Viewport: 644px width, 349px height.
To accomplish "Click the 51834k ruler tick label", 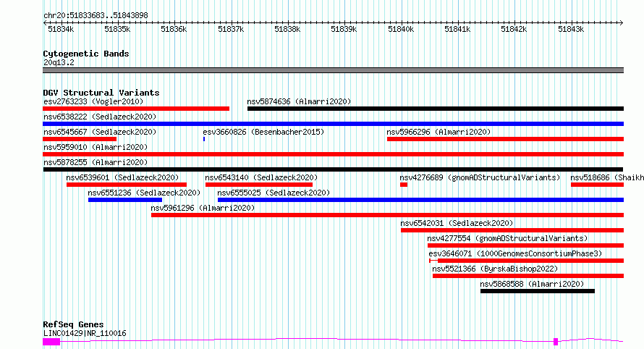I will click(61, 30).
